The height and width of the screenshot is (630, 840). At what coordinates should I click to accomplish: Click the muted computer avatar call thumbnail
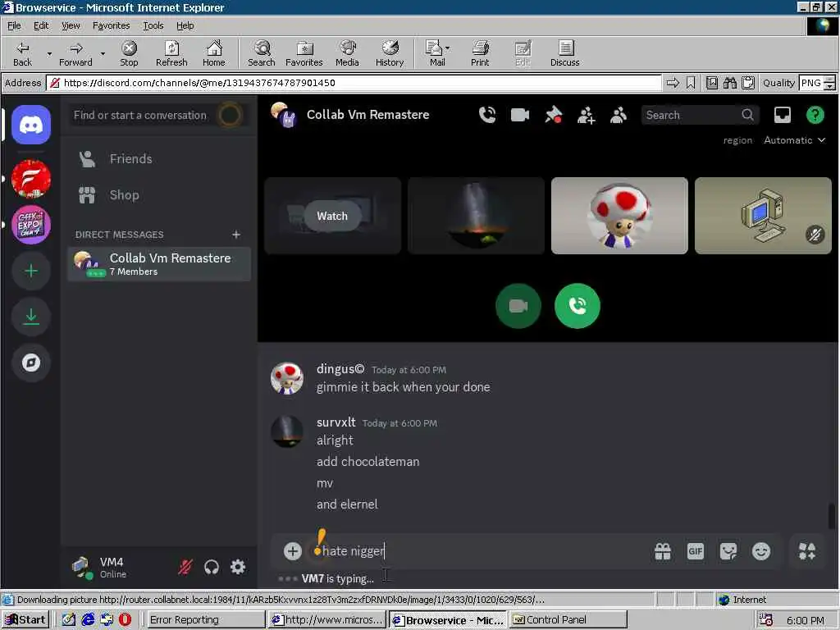pyautogui.click(x=763, y=216)
